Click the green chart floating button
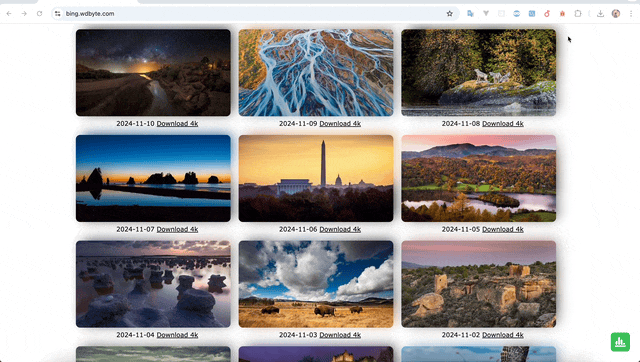This screenshot has height=362, width=640. [620, 342]
